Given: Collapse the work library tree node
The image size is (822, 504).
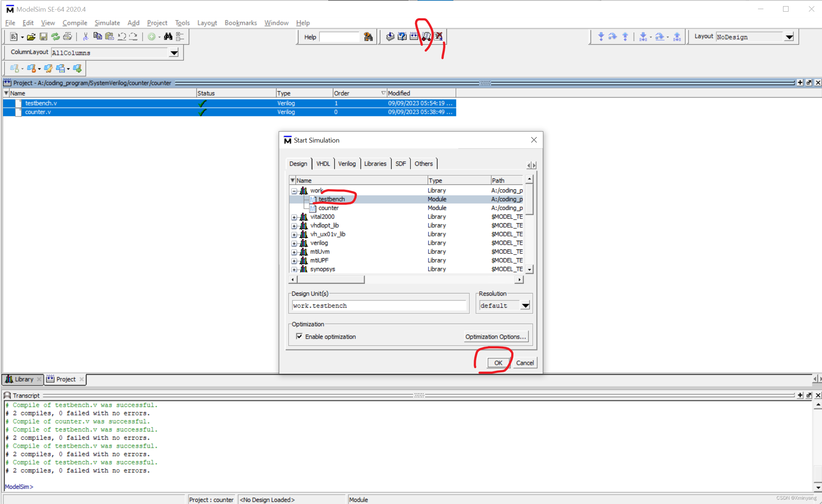Looking at the screenshot, I should (294, 191).
